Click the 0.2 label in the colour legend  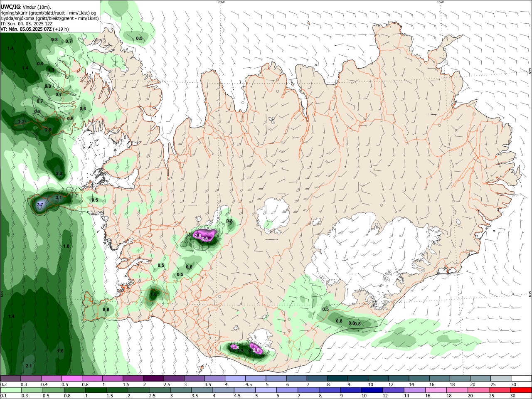tap(3, 385)
